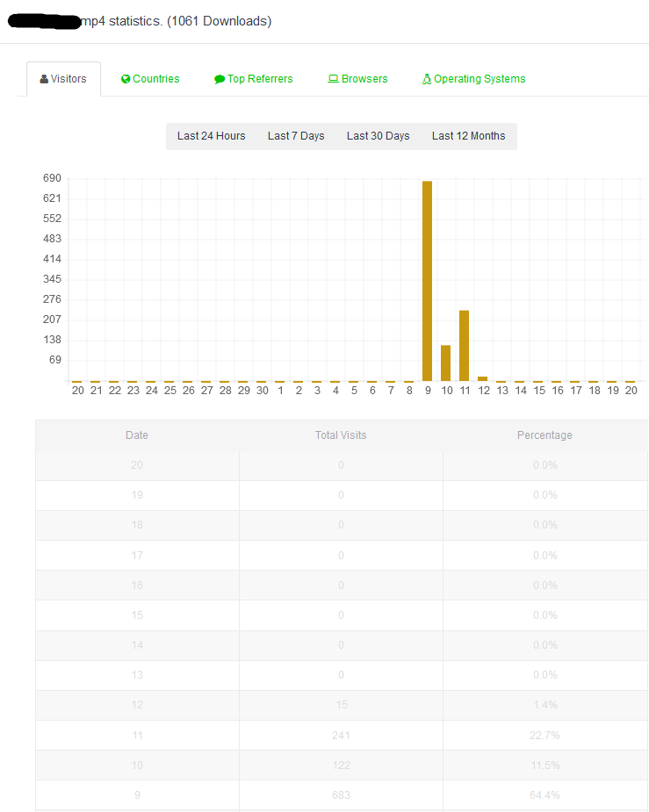Click the table date cell 19
Screen dimensions: 649x812
tap(137, 495)
